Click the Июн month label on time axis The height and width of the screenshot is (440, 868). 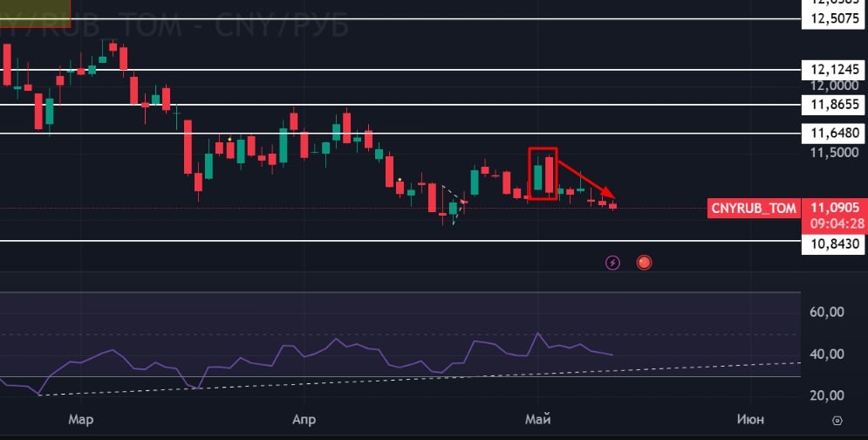[750, 420]
